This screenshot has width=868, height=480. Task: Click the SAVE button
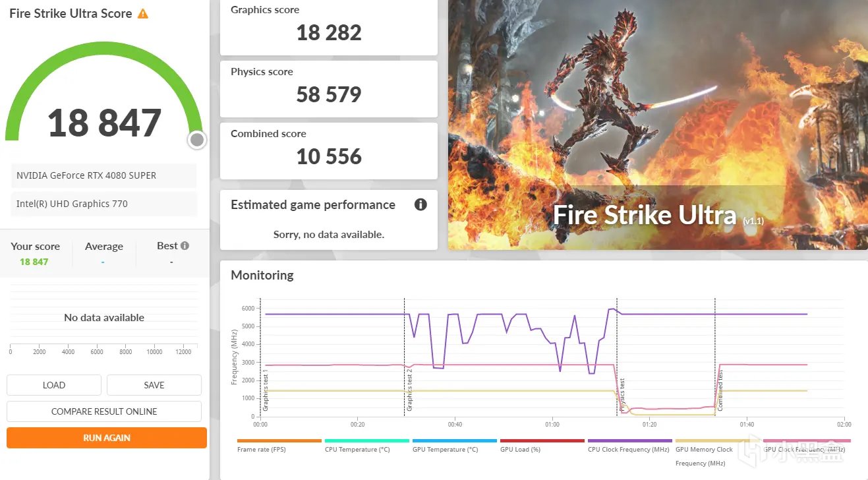point(154,385)
